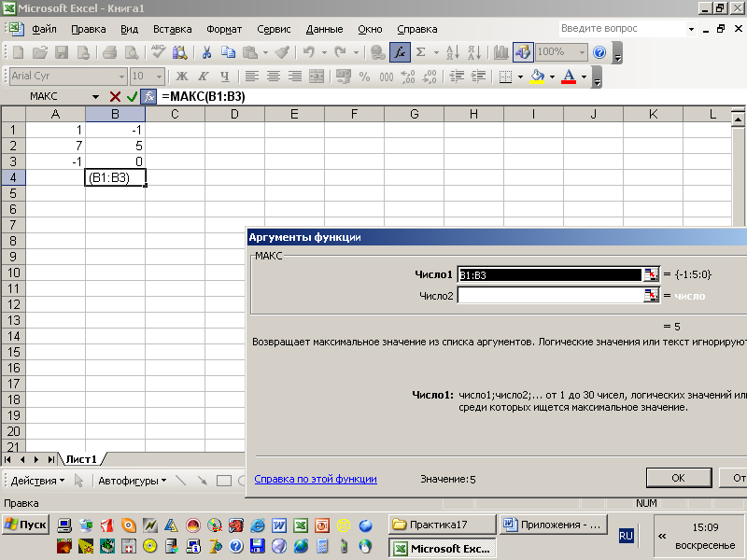The height and width of the screenshot is (560, 747).
Task: Click the Print Preview icon
Action: pos(132,52)
